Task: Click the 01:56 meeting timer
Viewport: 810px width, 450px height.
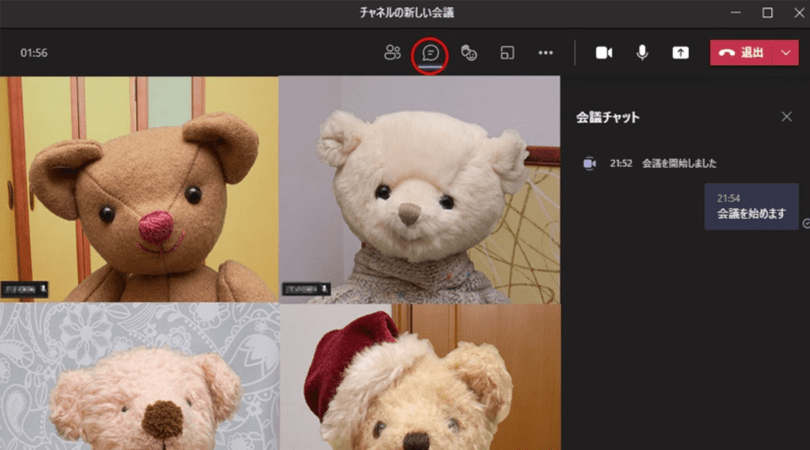Action: tap(34, 53)
